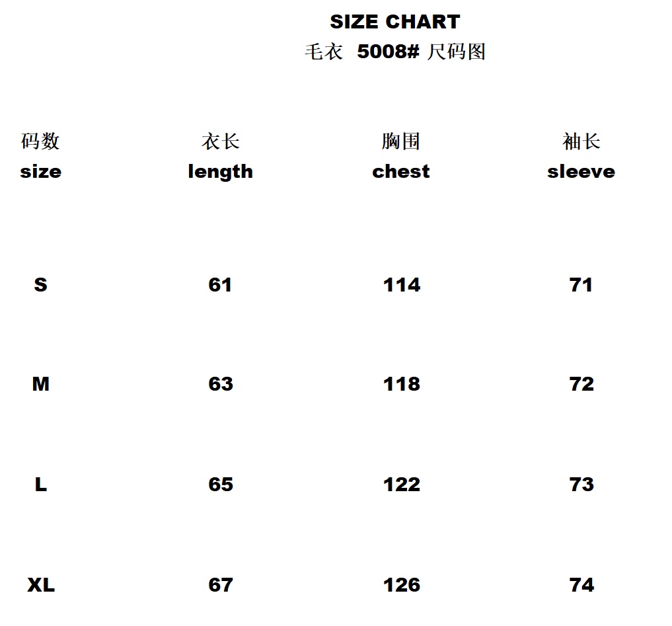Click the size column header

(40, 171)
